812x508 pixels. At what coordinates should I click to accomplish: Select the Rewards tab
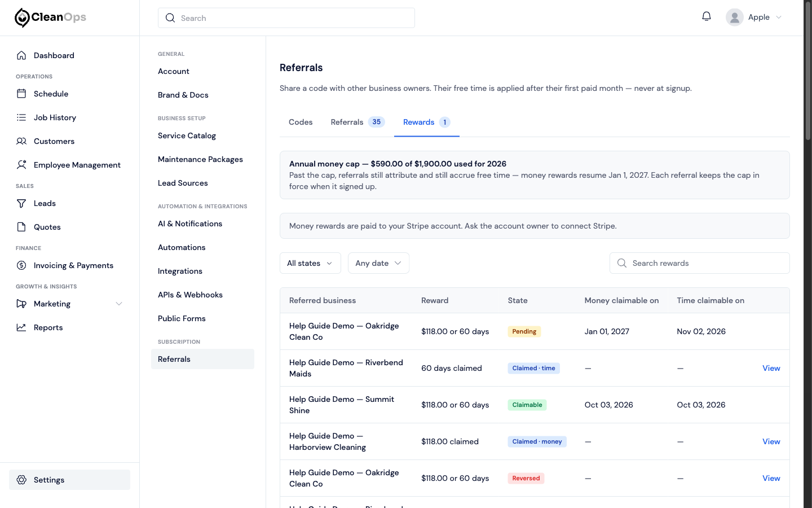click(x=427, y=122)
